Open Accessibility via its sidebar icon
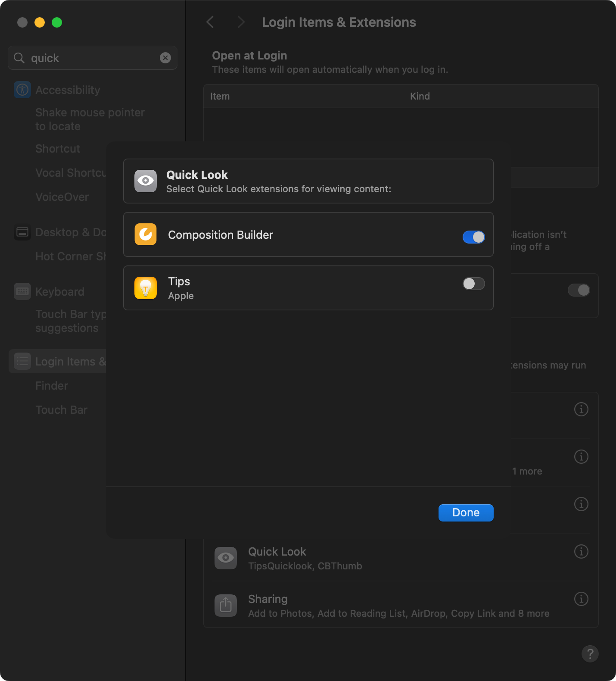The height and width of the screenshot is (681, 616). coord(22,90)
